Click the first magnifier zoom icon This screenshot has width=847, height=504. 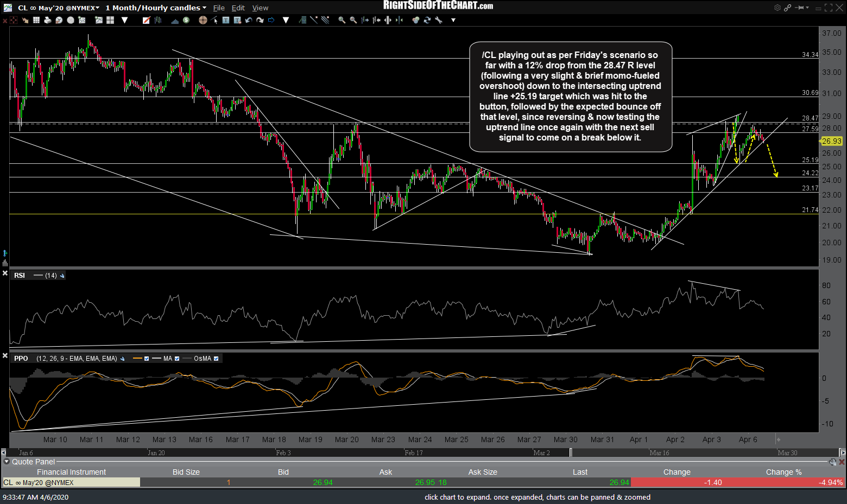tap(342, 20)
